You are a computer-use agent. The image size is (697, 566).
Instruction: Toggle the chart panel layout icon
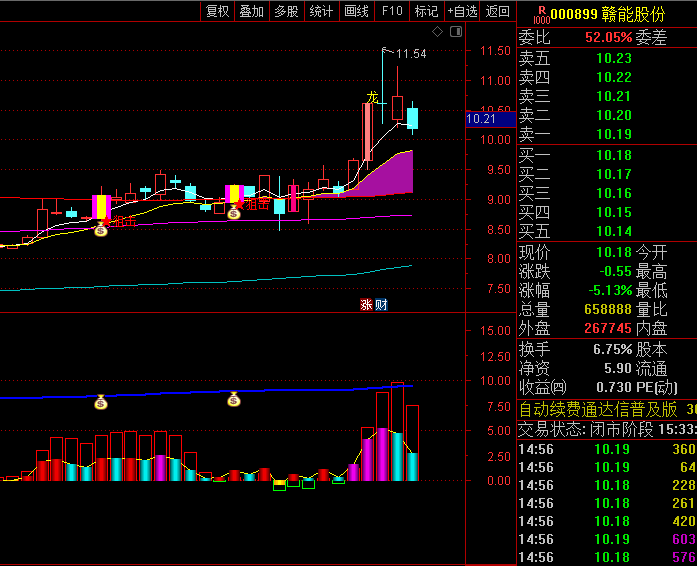point(456,32)
